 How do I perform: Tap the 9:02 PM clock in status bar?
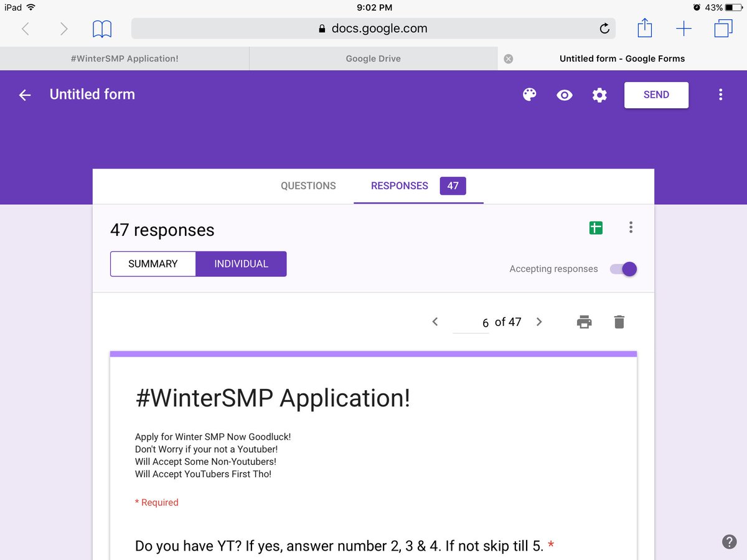tap(374, 7)
